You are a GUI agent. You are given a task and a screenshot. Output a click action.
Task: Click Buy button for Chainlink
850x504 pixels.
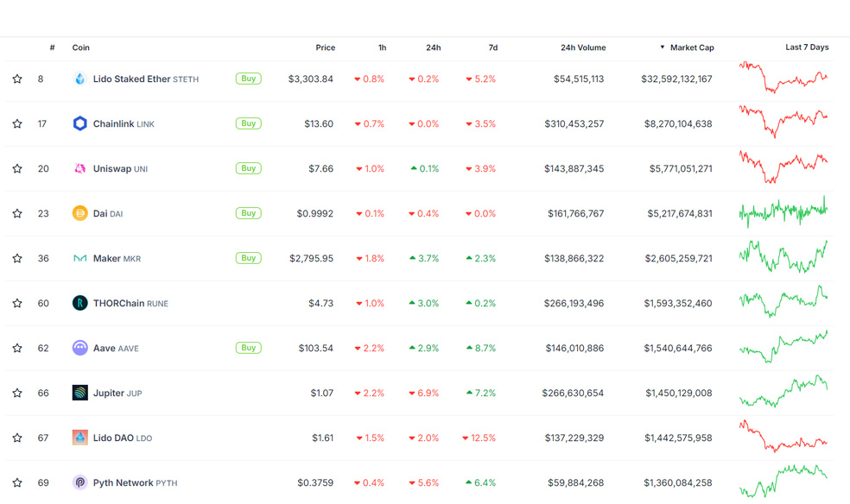click(x=248, y=123)
